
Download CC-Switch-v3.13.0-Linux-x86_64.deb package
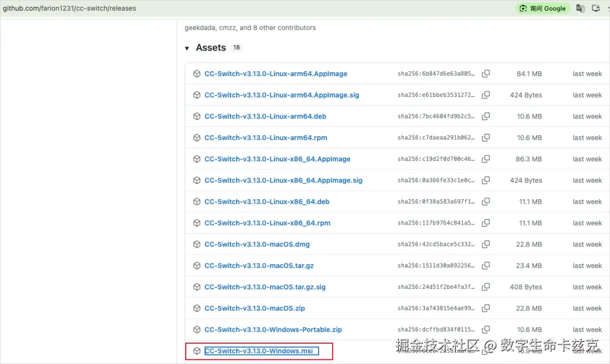click(x=267, y=202)
